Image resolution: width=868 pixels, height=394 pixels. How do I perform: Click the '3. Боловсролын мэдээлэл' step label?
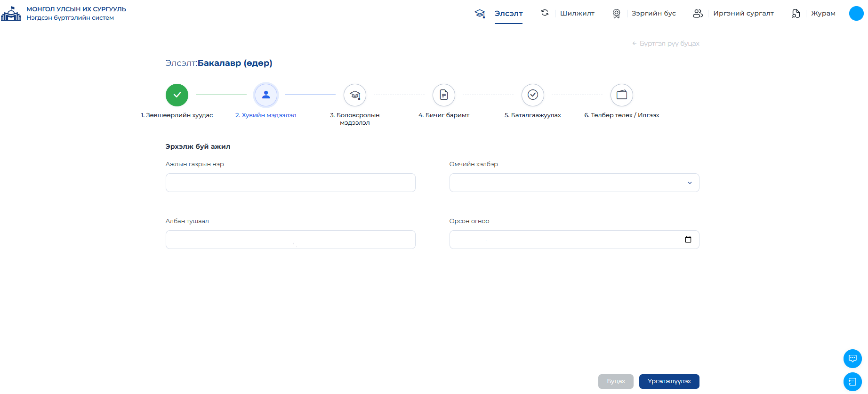[x=355, y=119]
